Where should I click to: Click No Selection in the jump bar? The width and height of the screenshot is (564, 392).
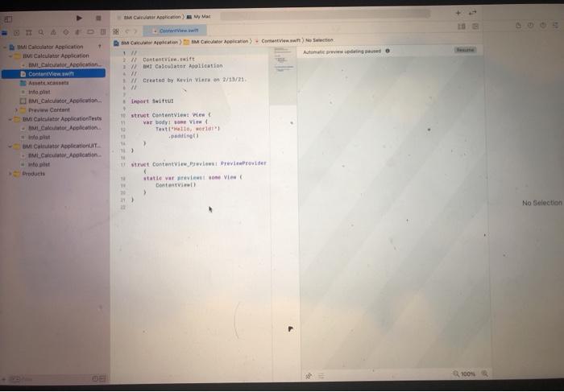tap(319, 40)
